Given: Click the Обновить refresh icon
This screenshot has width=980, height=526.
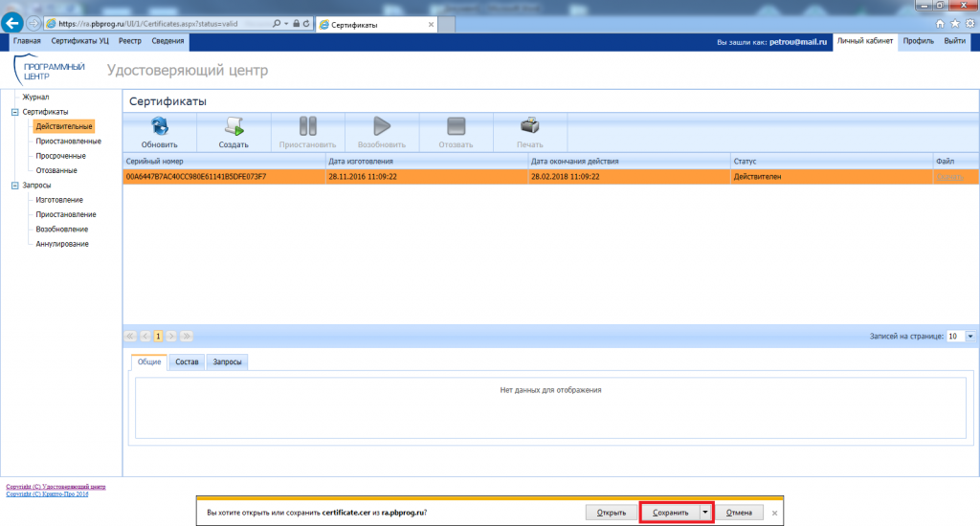Looking at the screenshot, I should point(159,127).
